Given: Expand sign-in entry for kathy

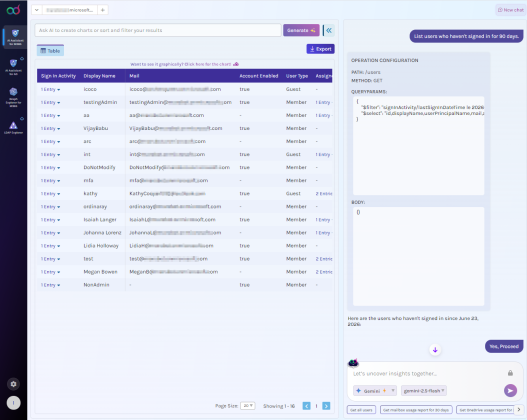Looking at the screenshot, I should click(x=50, y=194).
